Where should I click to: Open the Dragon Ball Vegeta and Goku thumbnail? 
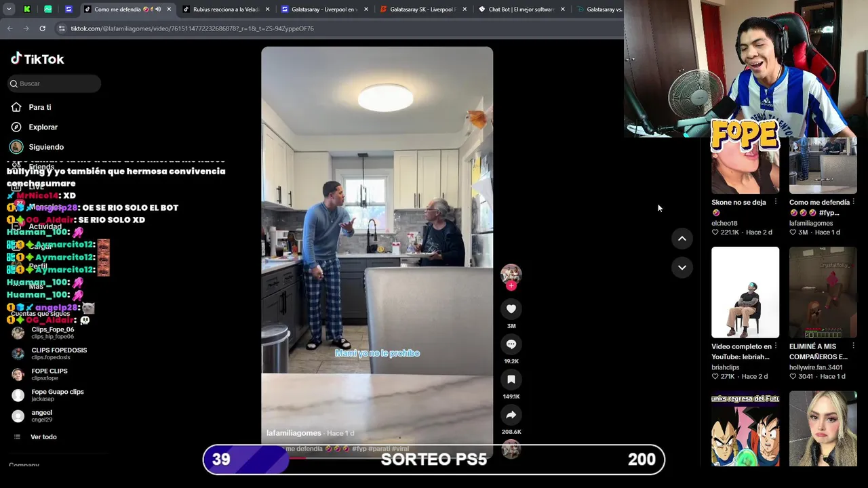[745, 428]
